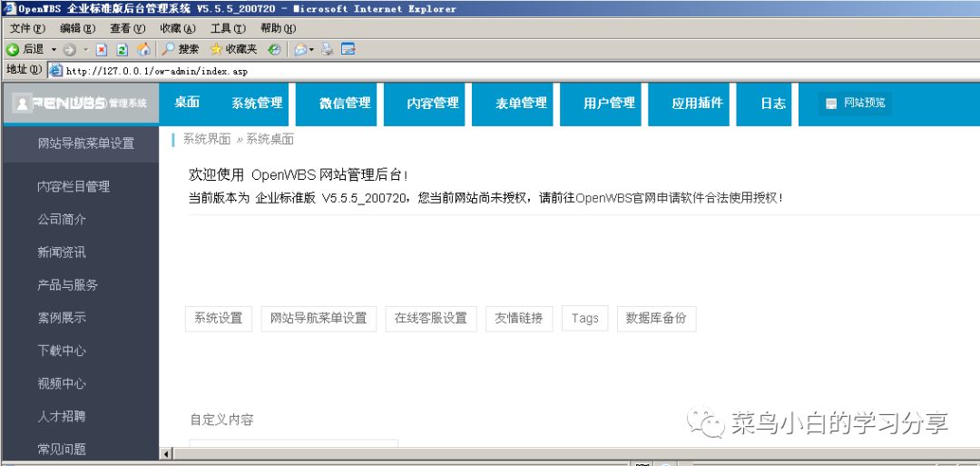Screen dimensions: 980x466
Task: Open the Favorites (收藏夹) star button
Action: [x=233, y=49]
